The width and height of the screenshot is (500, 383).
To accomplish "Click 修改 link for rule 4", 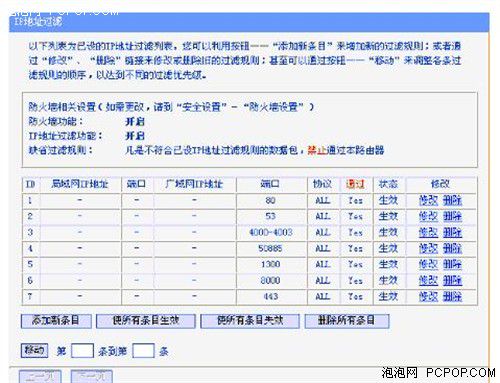I will click(428, 248).
